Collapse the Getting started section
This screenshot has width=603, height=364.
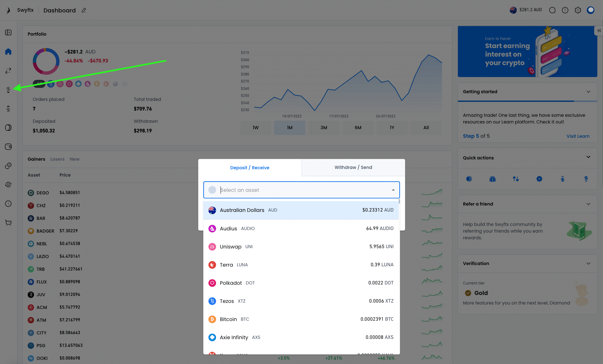pos(588,92)
